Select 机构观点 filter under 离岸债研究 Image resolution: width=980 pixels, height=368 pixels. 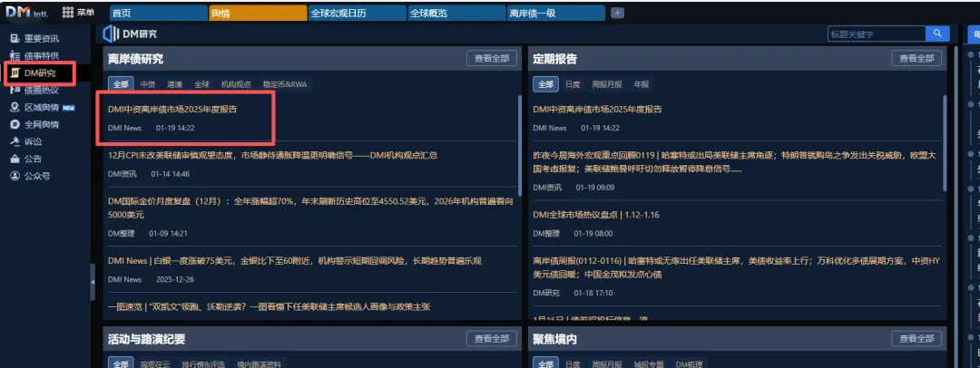pyautogui.click(x=236, y=84)
